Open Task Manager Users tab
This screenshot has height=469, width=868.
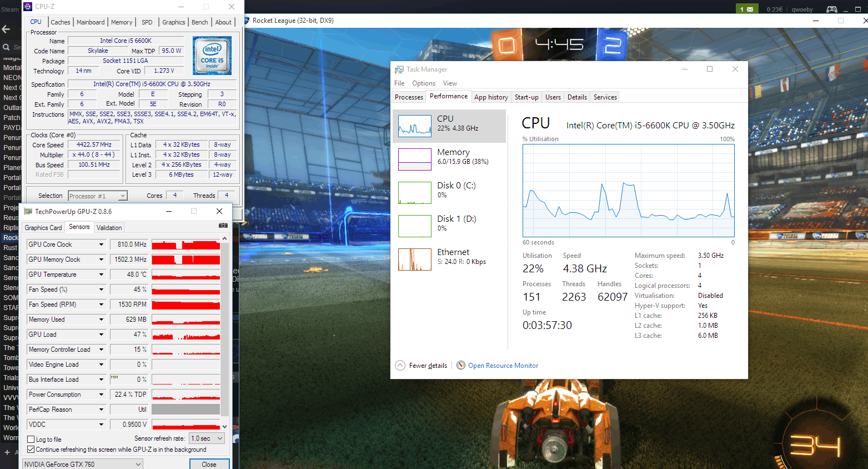coord(553,97)
